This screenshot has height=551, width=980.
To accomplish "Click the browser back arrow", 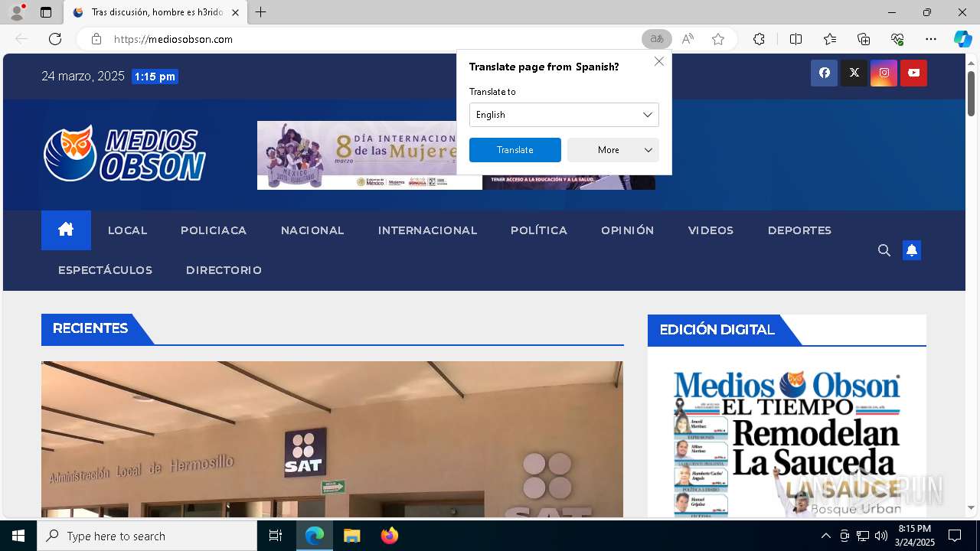I will tap(21, 39).
